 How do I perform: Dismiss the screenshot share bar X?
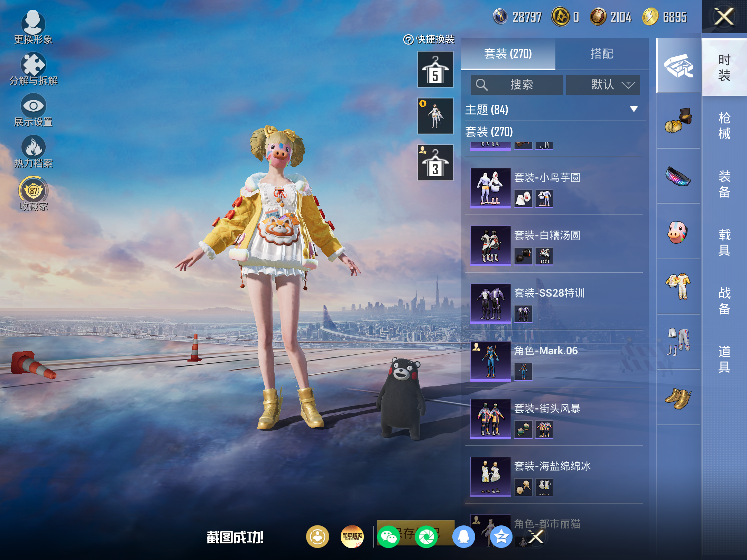pyautogui.click(x=536, y=536)
